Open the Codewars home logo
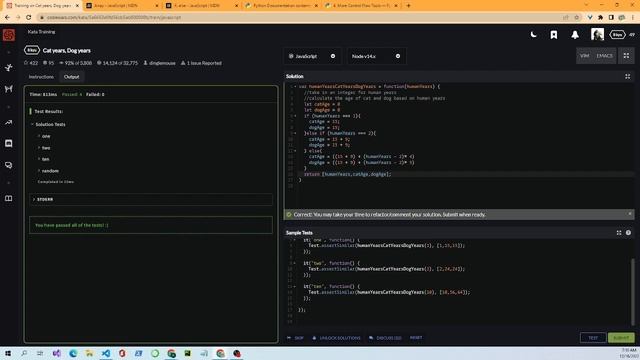This screenshot has height=360, width=640. click(9, 35)
